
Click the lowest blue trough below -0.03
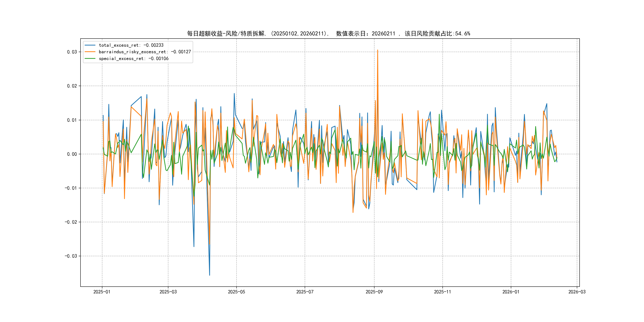[x=209, y=274]
